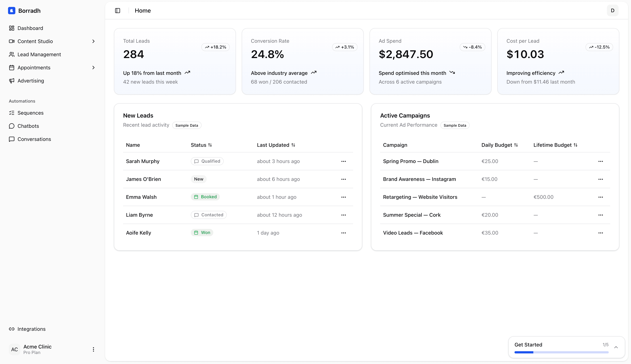Open Conversations from the sidebar
Viewport: 631px width, 364px height.
34,139
